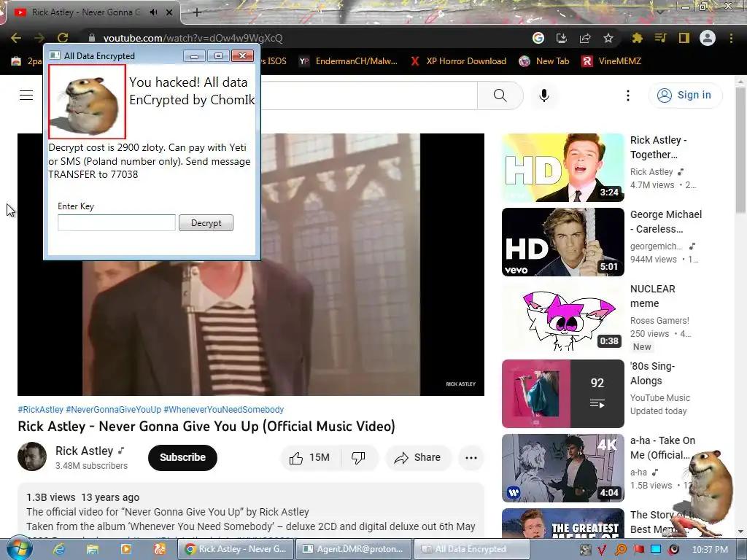Open Windows Media Player taskbar icon
The height and width of the screenshot is (560, 747).
125,549
